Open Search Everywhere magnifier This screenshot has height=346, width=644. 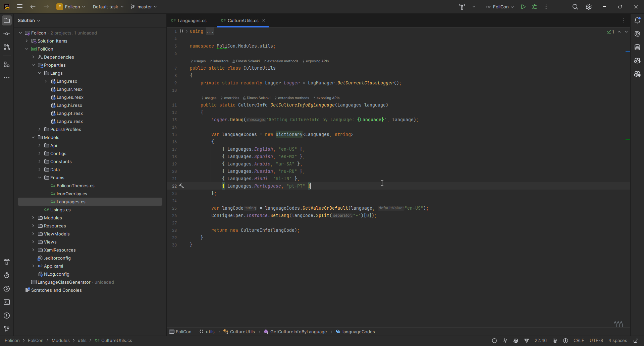point(575,7)
